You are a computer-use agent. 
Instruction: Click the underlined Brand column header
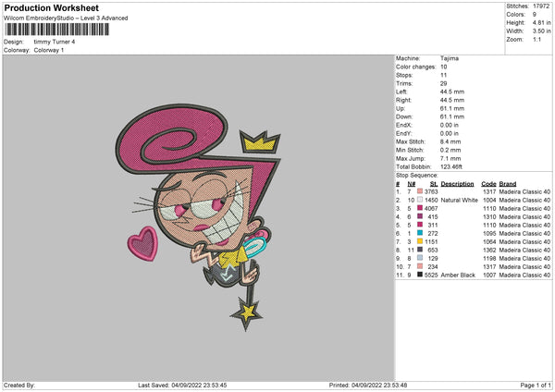pos(508,184)
